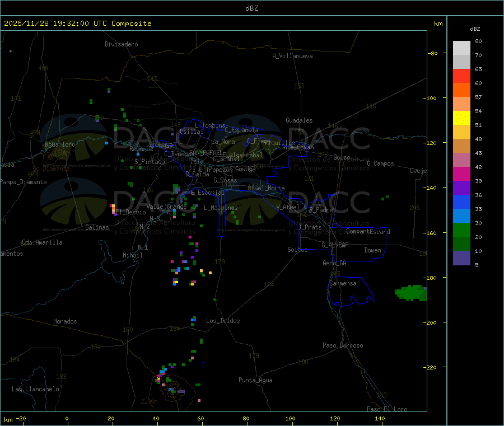Click the Carmensa town label
This screenshot has width=504, height=426.
tap(342, 283)
